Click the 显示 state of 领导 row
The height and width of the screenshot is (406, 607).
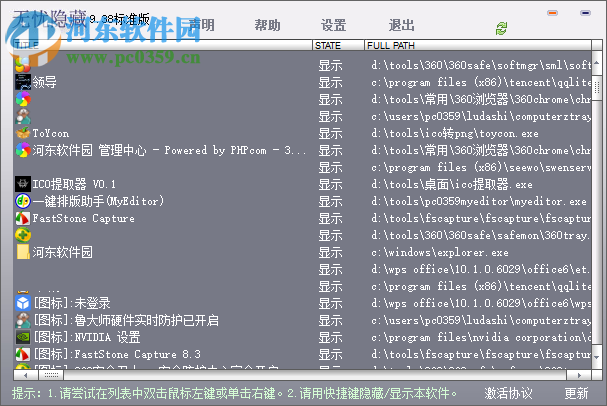330,82
